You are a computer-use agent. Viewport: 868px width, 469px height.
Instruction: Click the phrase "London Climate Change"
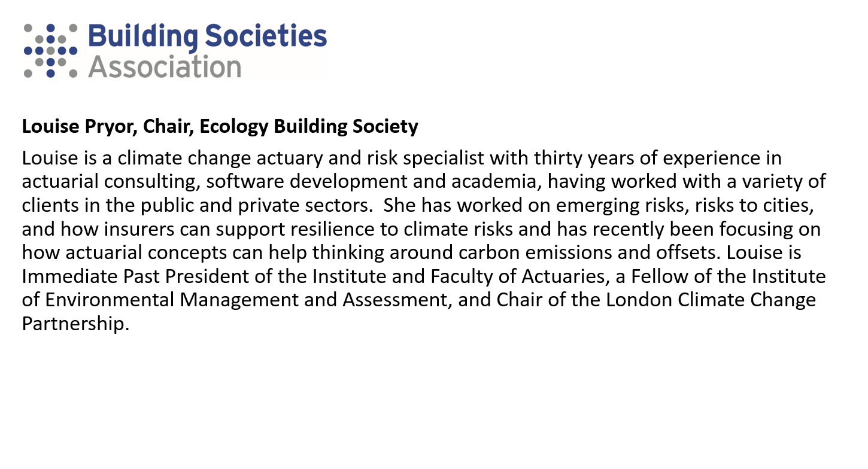click(x=711, y=299)
